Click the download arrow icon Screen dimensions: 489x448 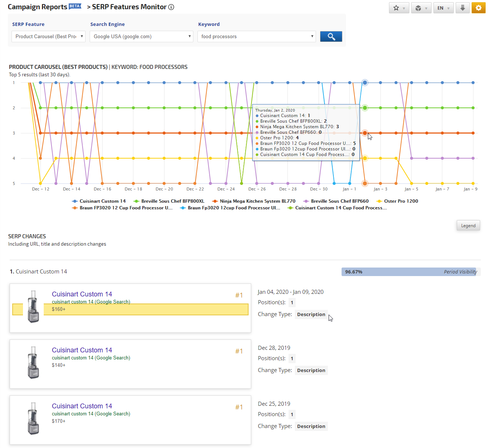point(462,8)
